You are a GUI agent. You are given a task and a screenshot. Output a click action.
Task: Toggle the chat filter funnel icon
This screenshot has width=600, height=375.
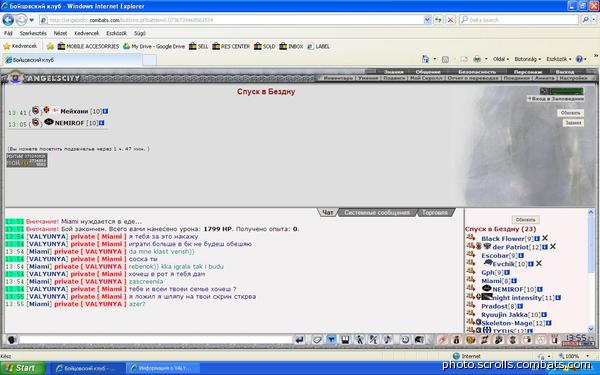(x=331, y=340)
